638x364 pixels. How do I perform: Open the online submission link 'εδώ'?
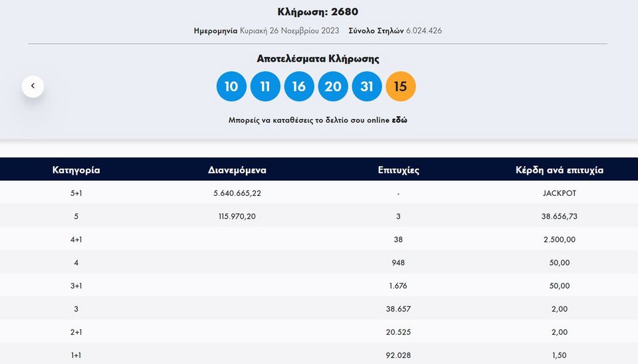pos(399,120)
